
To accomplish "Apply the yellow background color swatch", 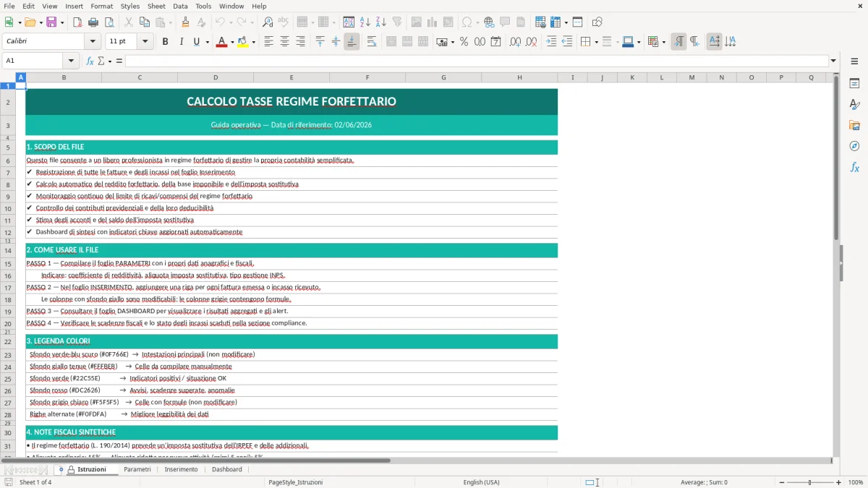I will [x=242, y=42].
